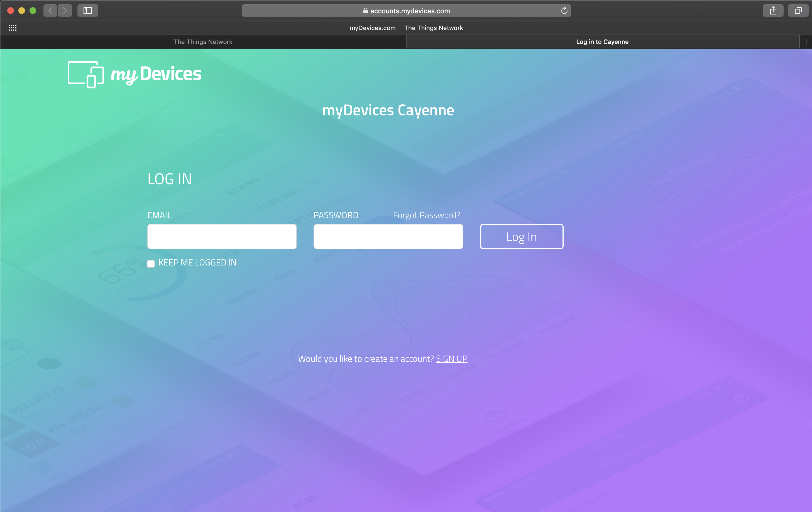Close the Safari window with the red button

(11, 11)
